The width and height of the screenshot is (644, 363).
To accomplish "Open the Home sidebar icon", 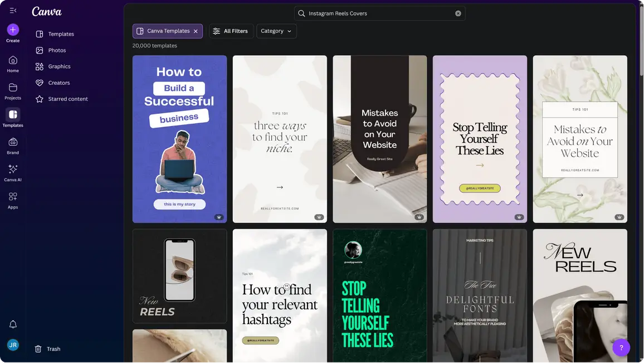I will coord(13,60).
